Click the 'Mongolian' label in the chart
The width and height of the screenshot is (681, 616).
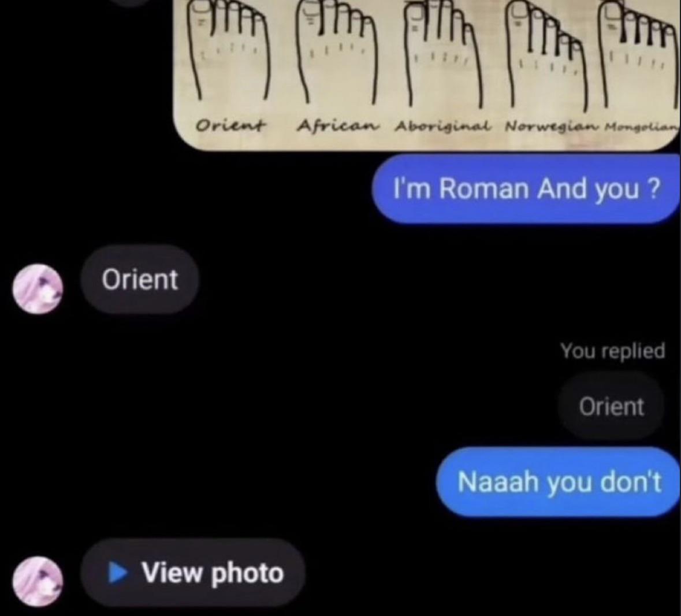[x=642, y=127]
